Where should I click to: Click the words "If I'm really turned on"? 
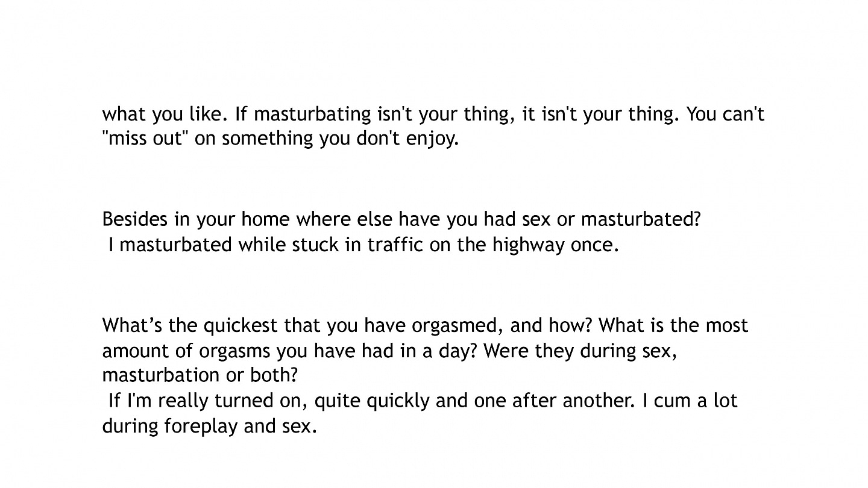pos(209,400)
